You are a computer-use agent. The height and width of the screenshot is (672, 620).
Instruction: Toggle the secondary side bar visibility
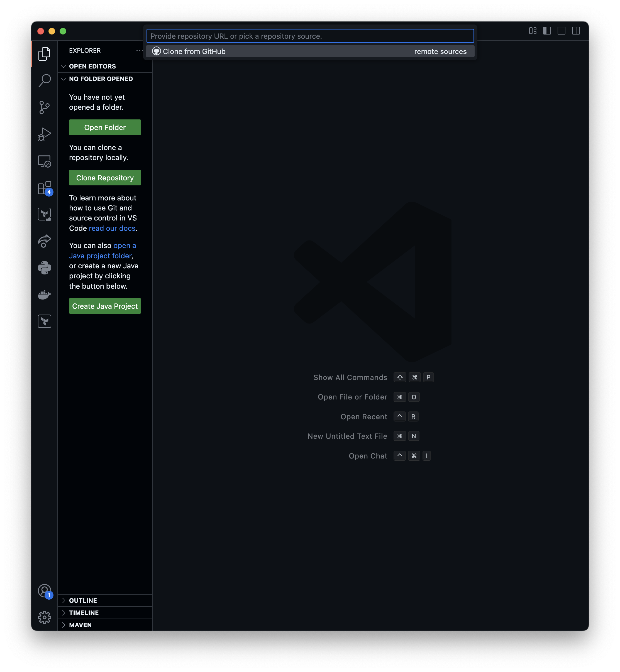576,31
